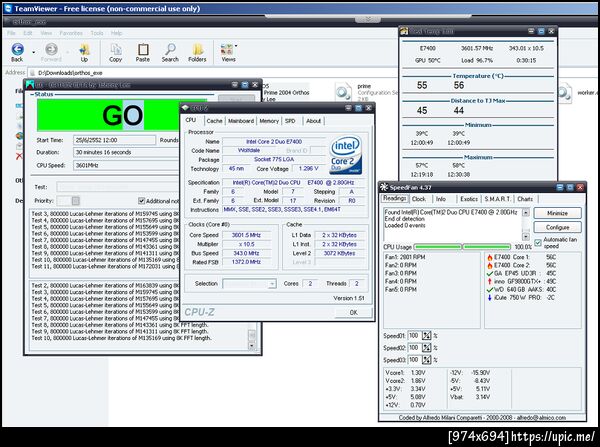Click the SpeedFan fan icon in title bar
The image size is (600, 447).
(x=384, y=187)
